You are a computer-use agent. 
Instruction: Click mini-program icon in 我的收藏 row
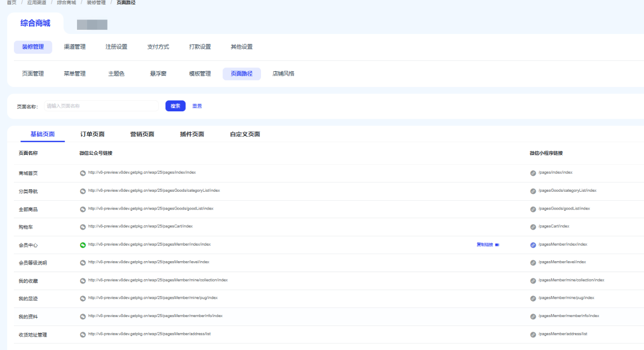click(x=533, y=281)
